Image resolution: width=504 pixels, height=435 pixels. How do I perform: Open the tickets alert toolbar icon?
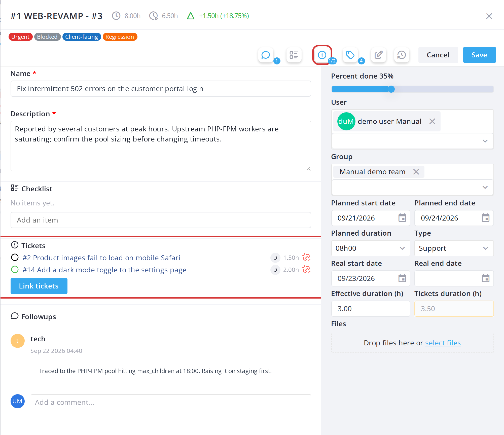(x=322, y=55)
